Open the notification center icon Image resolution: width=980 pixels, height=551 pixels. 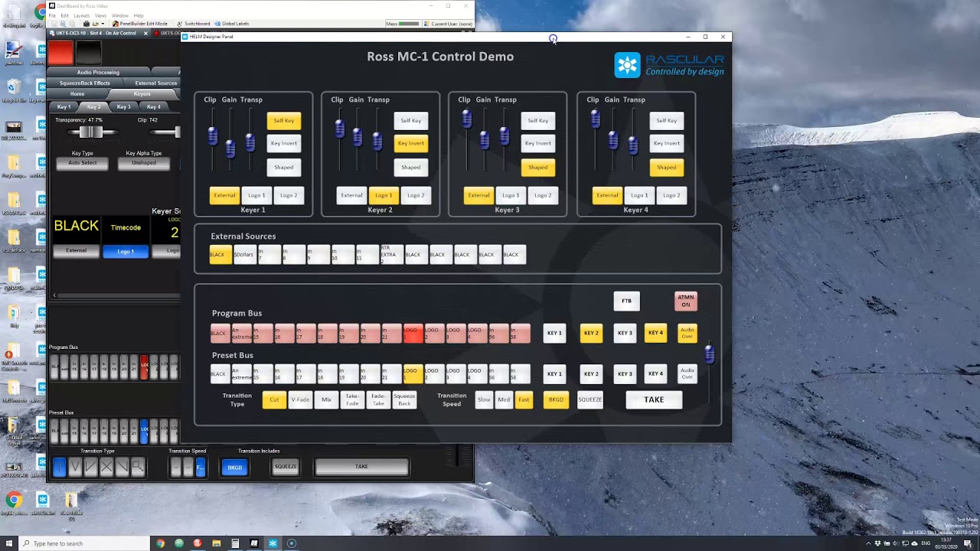[968, 543]
